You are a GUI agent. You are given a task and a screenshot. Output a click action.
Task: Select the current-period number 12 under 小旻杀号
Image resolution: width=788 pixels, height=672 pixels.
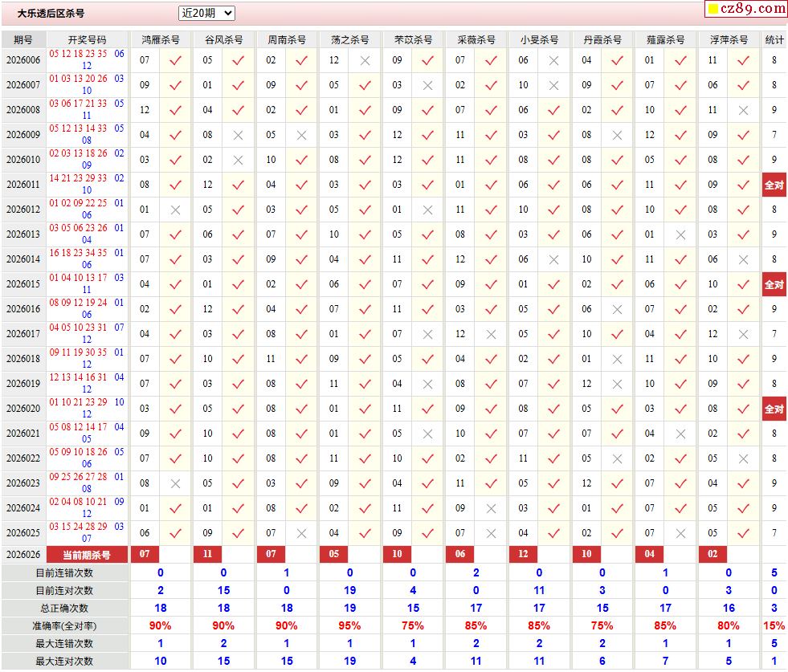(523, 555)
